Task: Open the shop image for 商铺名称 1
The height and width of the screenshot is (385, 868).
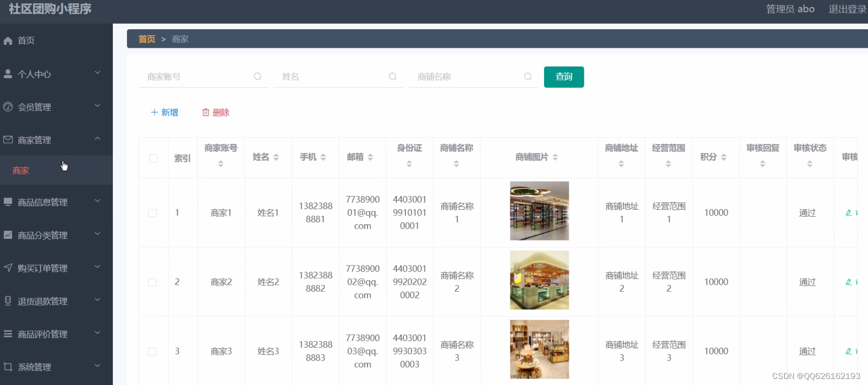Action: (539, 211)
